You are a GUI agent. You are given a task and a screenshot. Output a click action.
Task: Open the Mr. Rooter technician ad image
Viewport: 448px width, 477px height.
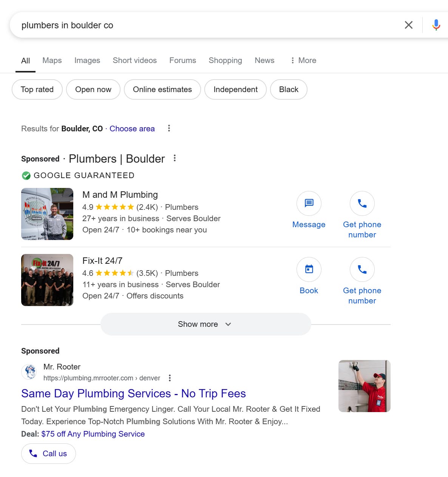point(365,386)
